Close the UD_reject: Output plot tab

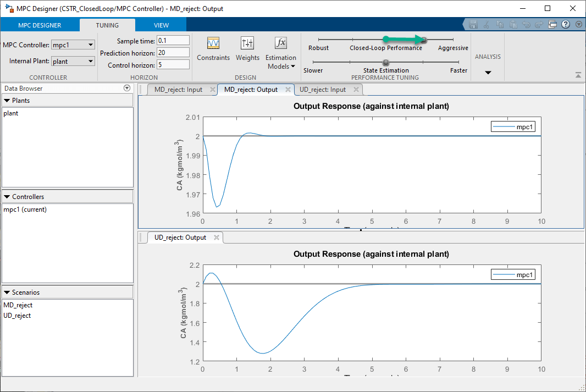pyautogui.click(x=216, y=238)
